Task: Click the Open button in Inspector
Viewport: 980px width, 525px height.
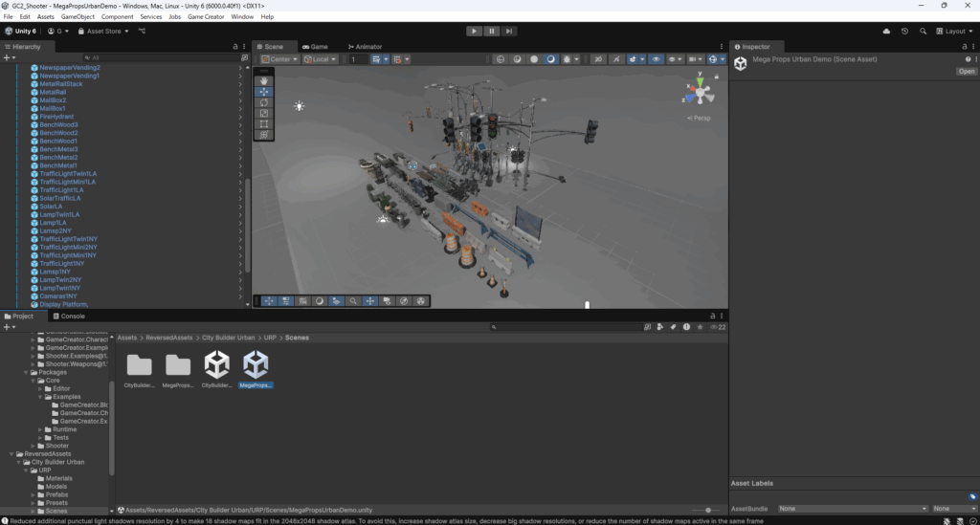Action: pos(966,72)
